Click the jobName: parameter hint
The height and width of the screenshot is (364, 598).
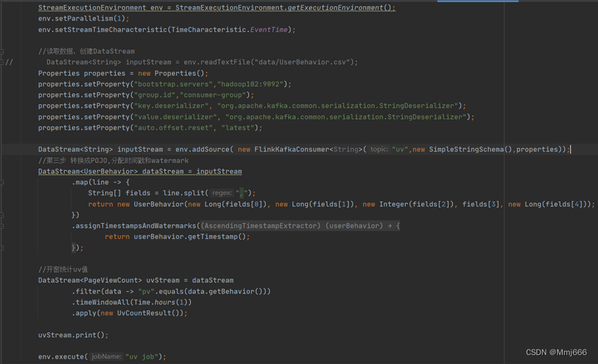[x=106, y=357]
